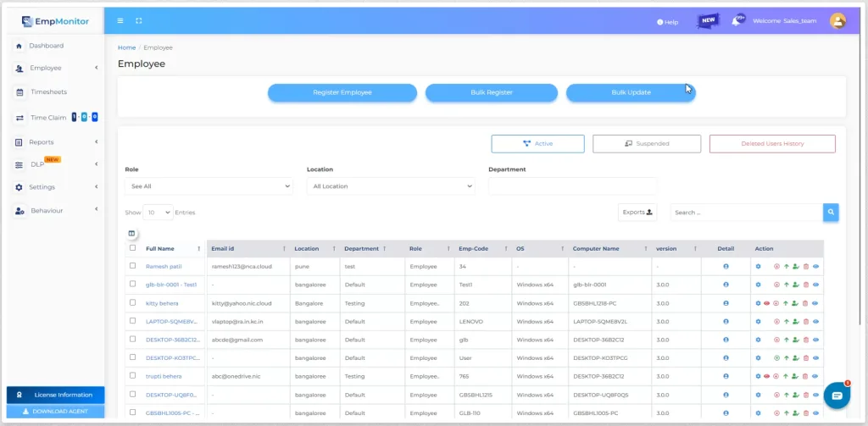Open the Show entries count dropdown
This screenshot has height=426, width=868.
tap(158, 213)
